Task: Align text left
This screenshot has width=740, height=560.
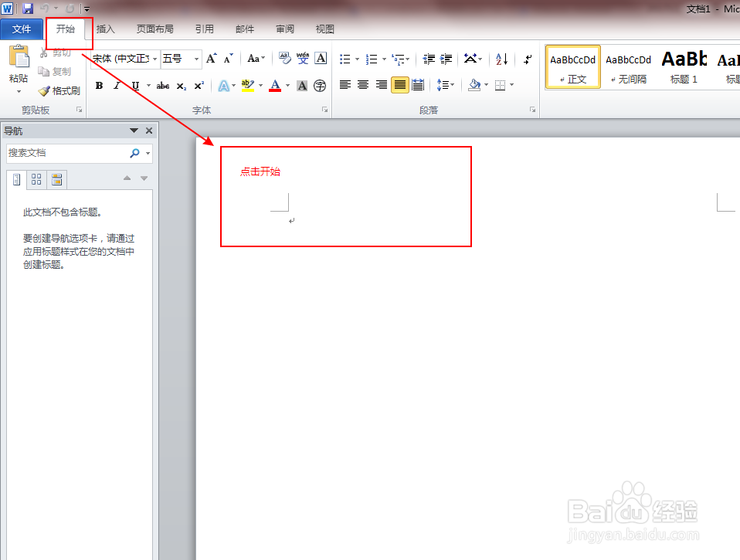Action: pos(345,85)
